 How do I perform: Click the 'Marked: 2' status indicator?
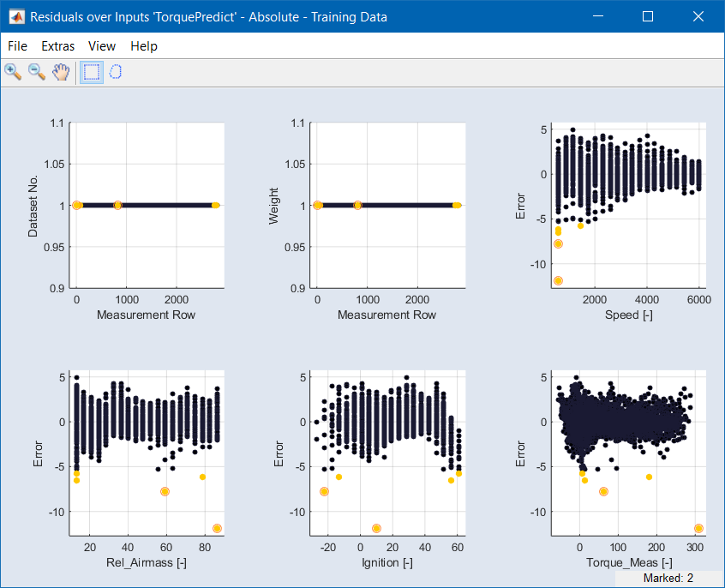tap(667, 579)
